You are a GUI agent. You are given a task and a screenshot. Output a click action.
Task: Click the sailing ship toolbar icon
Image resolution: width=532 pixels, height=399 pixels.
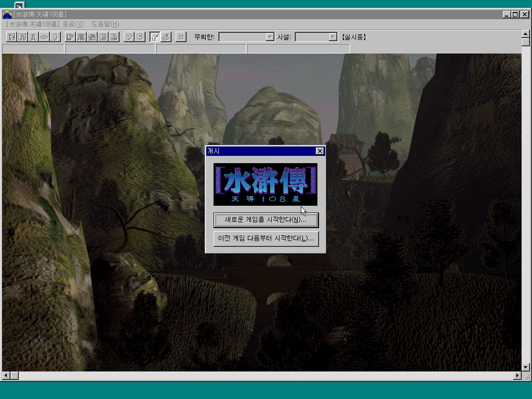pos(114,37)
